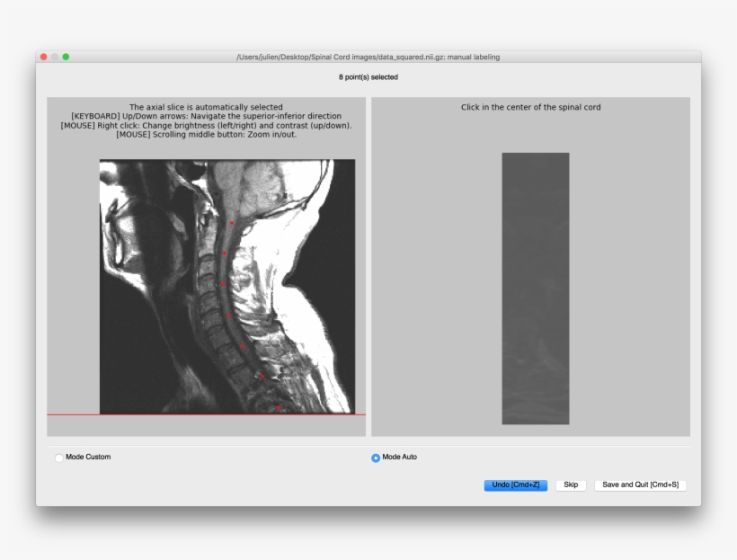Click the green zoom button in the window corner
737x560 pixels.
64,56
